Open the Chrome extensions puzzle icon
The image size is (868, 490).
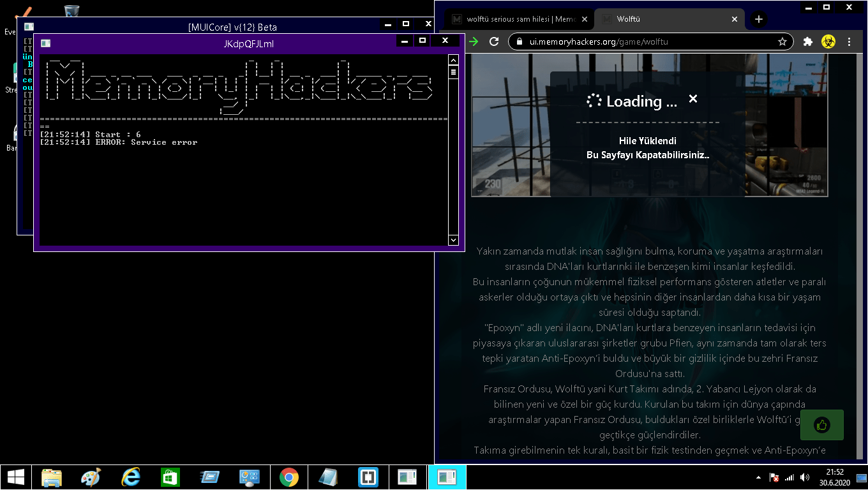808,41
